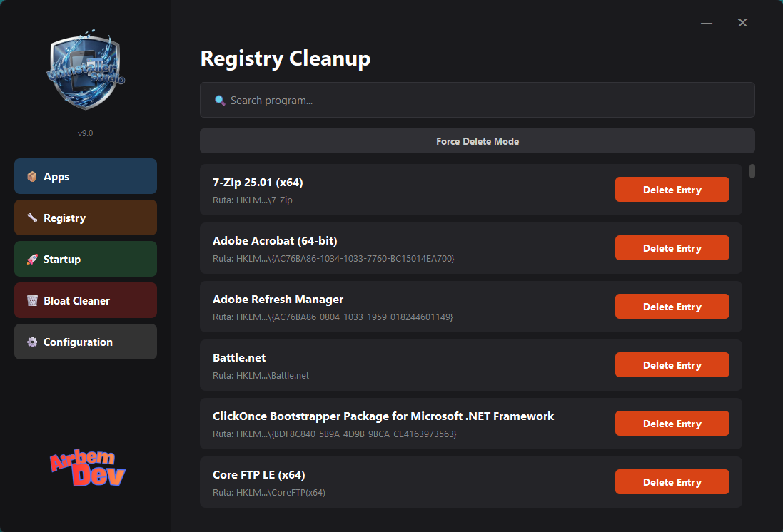
Task: Go to Bloat Cleaner section
Action: point(86,300)
